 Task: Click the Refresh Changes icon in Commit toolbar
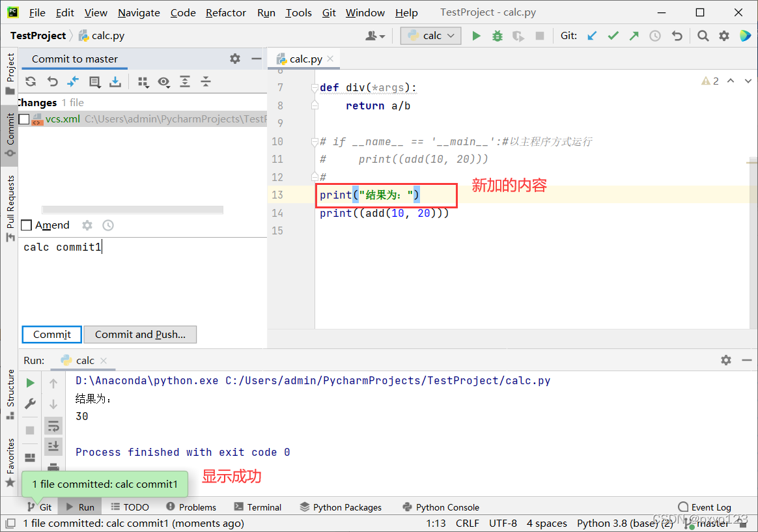pyautogui.click(x=31, y=81)
